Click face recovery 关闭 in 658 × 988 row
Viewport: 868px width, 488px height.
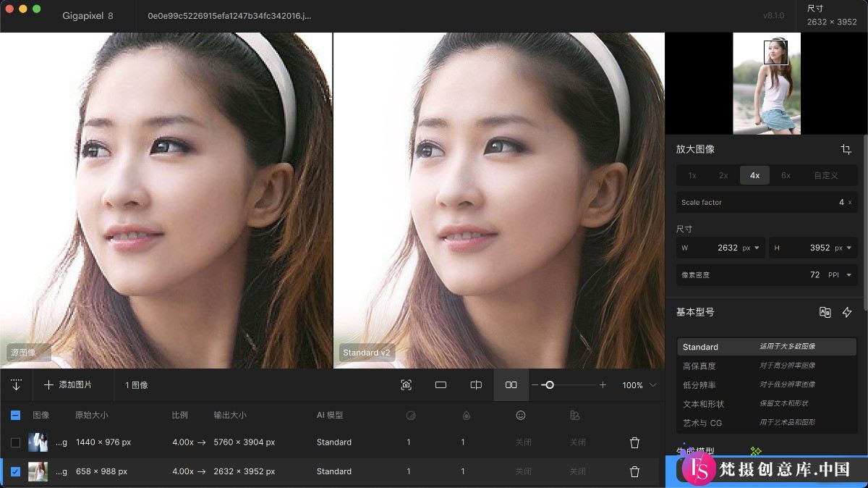coord(523,471)
